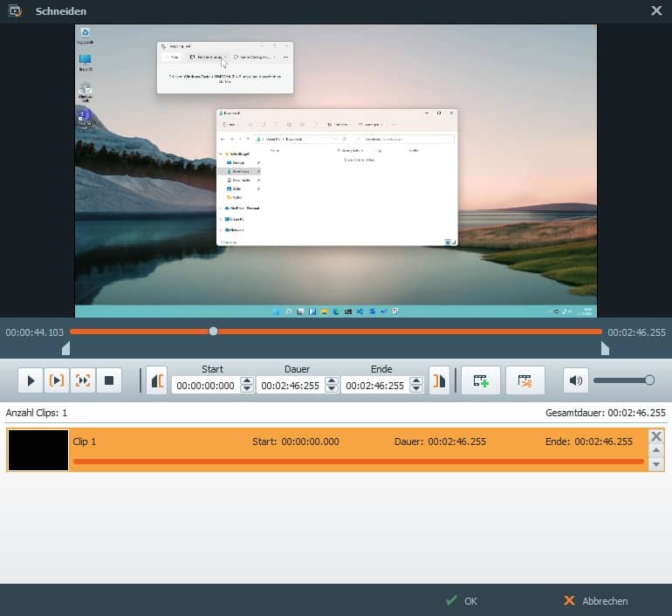The height and width of the screenshot is (616, 672).
Task: Click the playhead on the timeline
Action: point(213,332)
